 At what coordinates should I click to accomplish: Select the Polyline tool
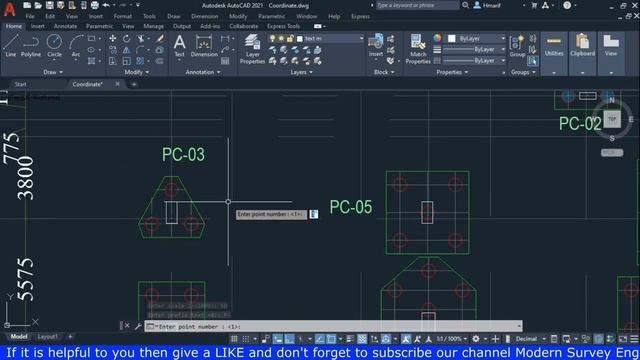[x=31, y=46]
